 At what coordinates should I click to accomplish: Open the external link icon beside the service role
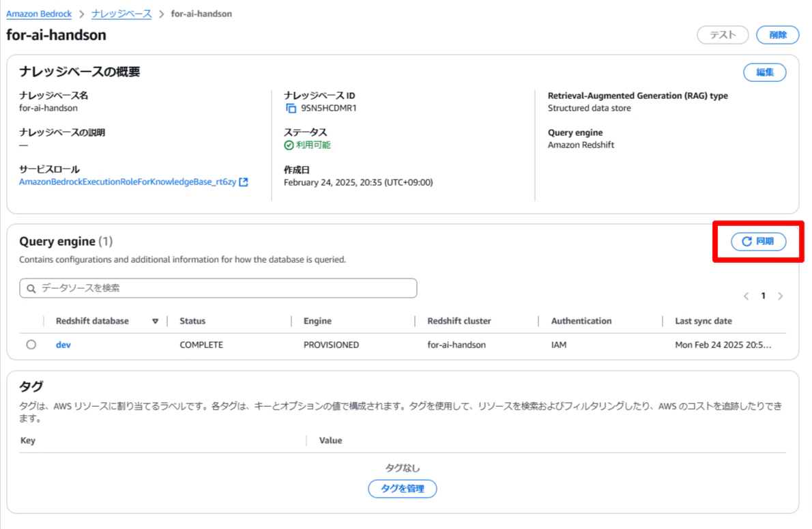coord(244,182)
